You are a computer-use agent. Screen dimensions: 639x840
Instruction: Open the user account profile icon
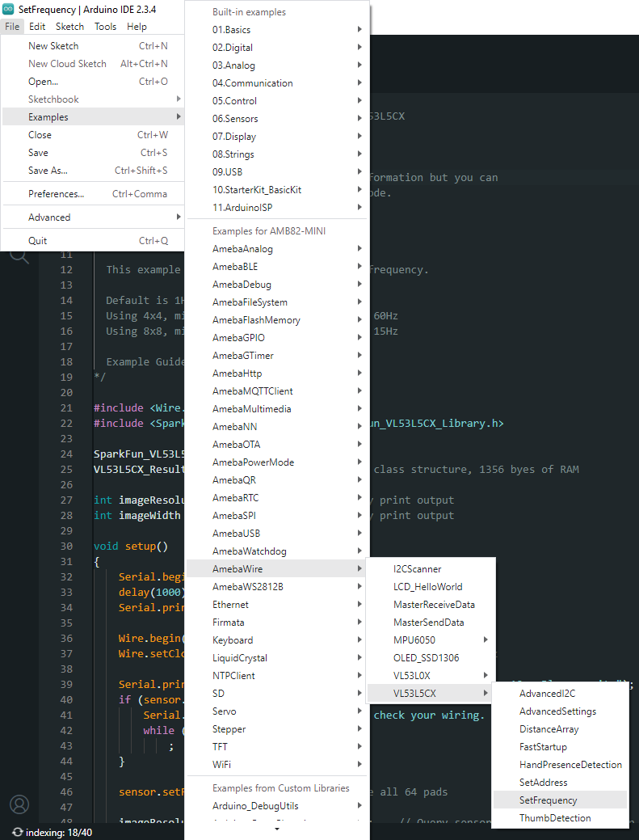click(x=19, y=804)
